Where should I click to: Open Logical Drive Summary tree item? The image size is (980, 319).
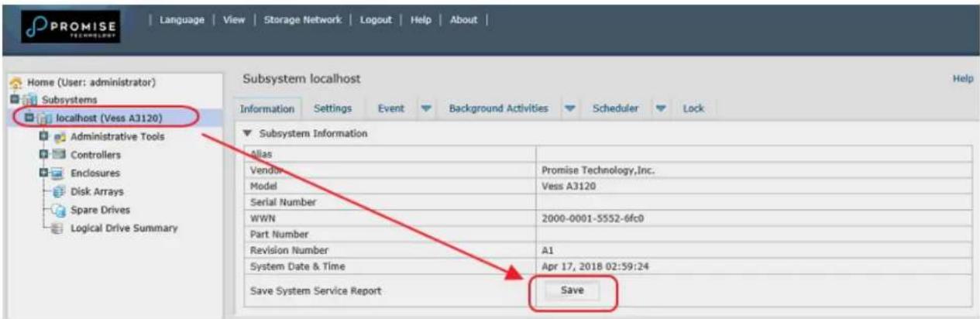124,228
